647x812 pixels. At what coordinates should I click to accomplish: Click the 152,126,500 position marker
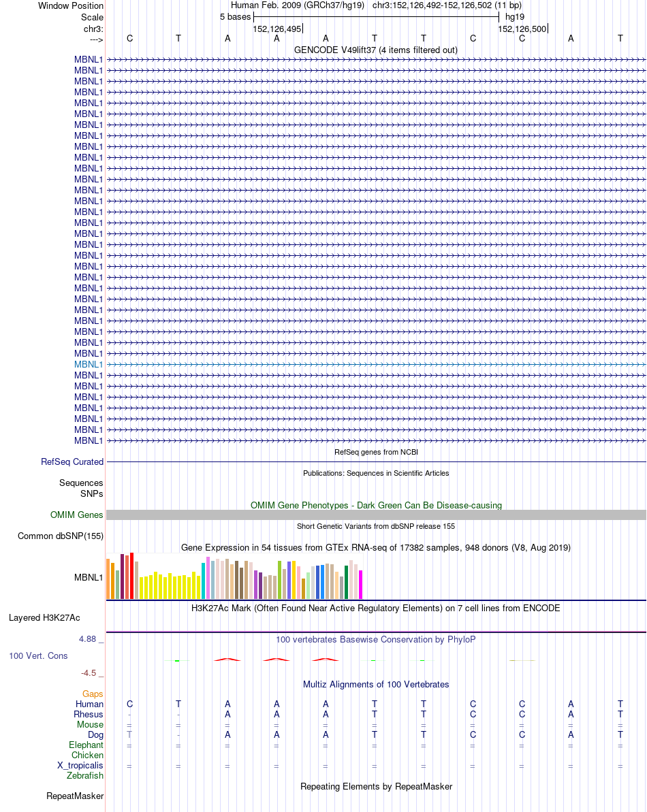(522, 29)
